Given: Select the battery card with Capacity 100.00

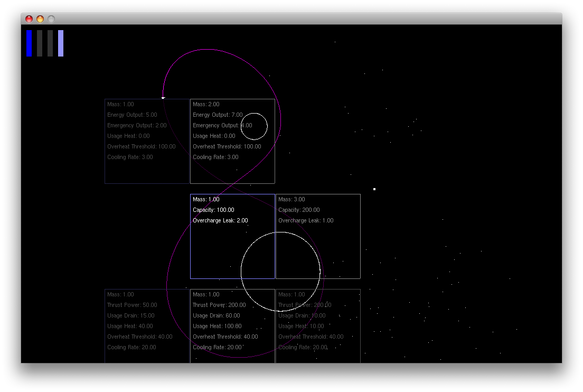Looking at the screenshot, I should point(233,236).
